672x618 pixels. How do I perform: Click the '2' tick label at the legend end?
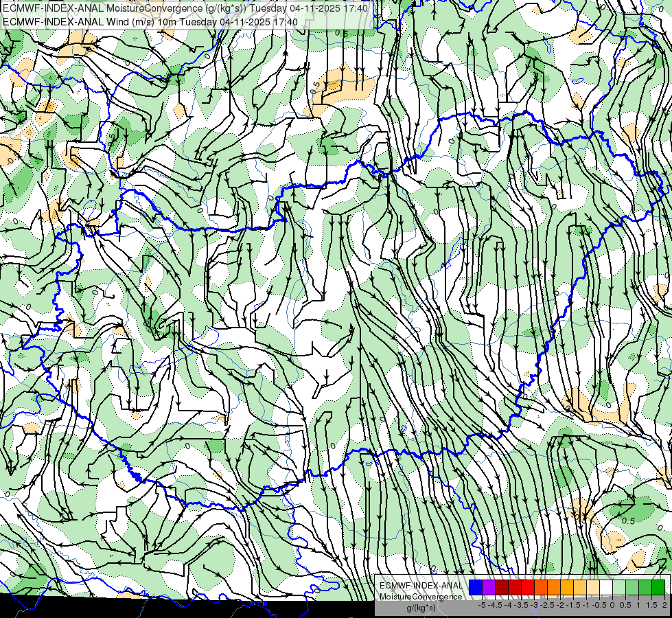(x=664, y=605)
